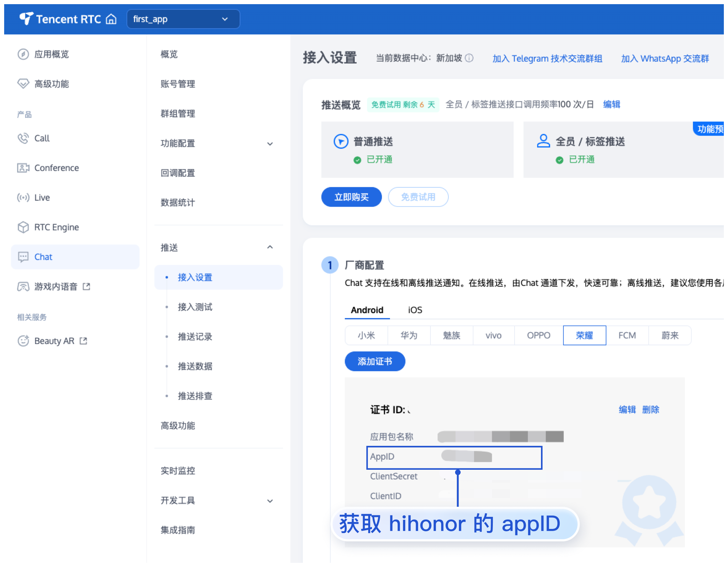Open 加入 Telegram 技术交流群组 link
This screenshot has height=567, width=728.
(x=547, y=58)
